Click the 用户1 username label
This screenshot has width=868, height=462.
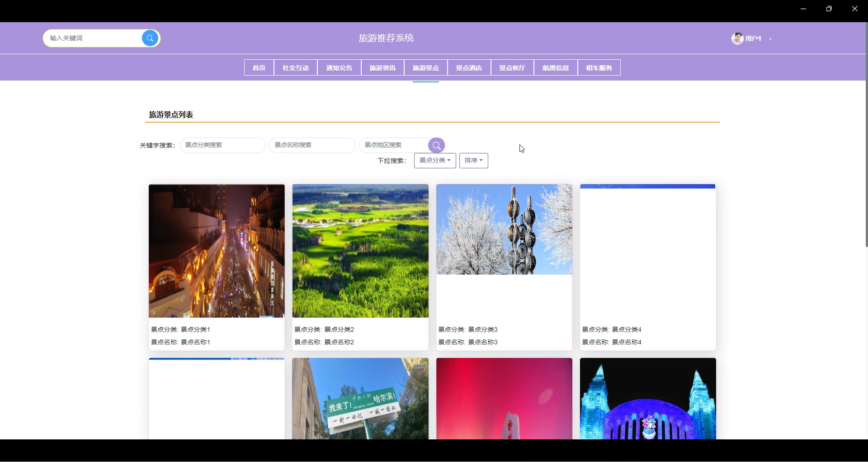click(753, 39)
